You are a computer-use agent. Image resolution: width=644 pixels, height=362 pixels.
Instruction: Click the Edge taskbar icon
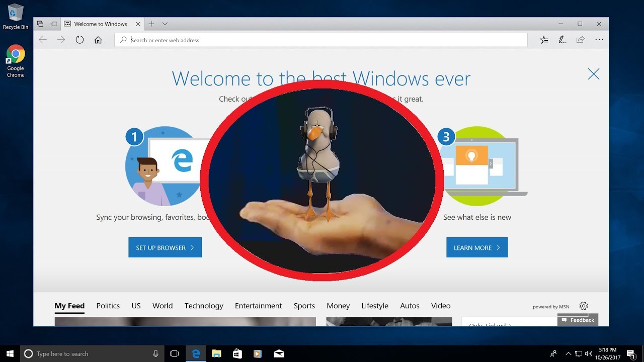coord(196,353)
